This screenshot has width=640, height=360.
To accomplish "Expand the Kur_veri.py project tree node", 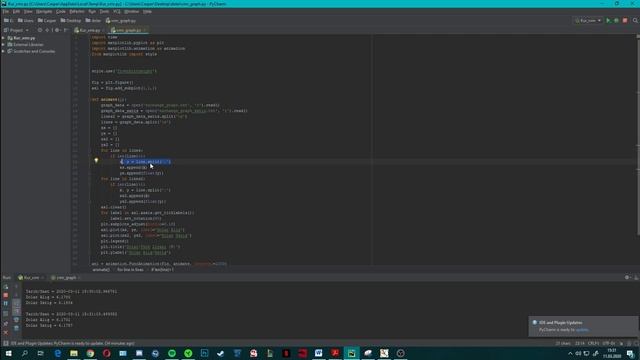I will pyautogui.click(x=3, y=38).
